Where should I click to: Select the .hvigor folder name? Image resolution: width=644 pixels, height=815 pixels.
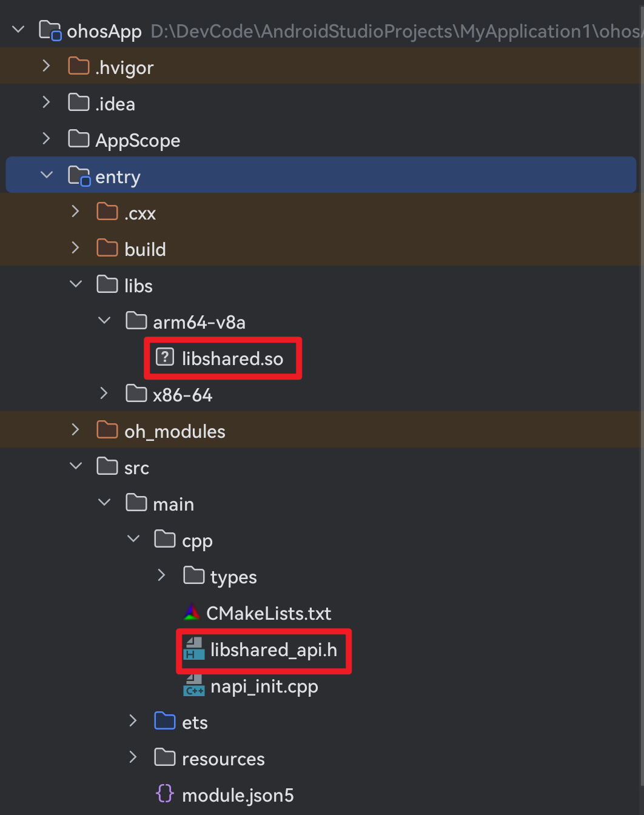[124, 67]
